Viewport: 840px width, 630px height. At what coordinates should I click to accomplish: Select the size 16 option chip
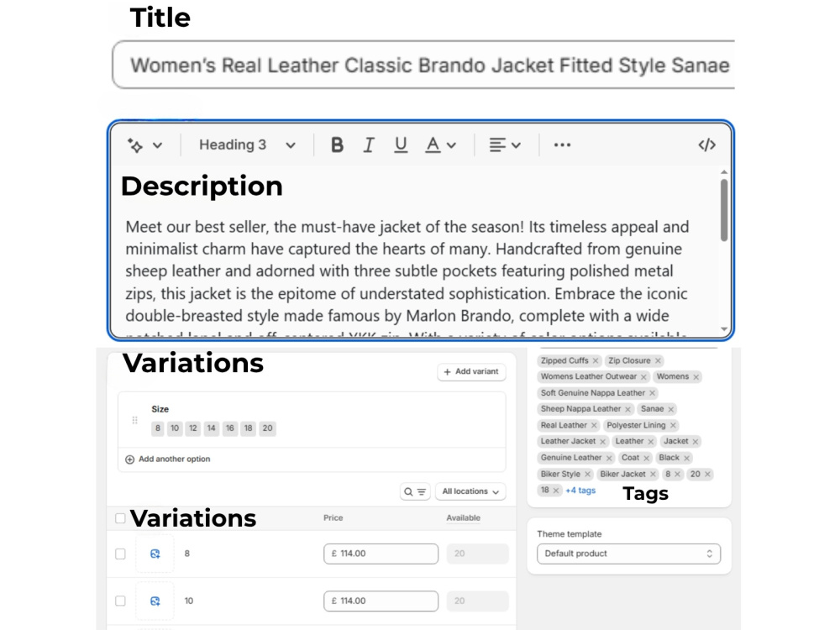click(230, 428)
